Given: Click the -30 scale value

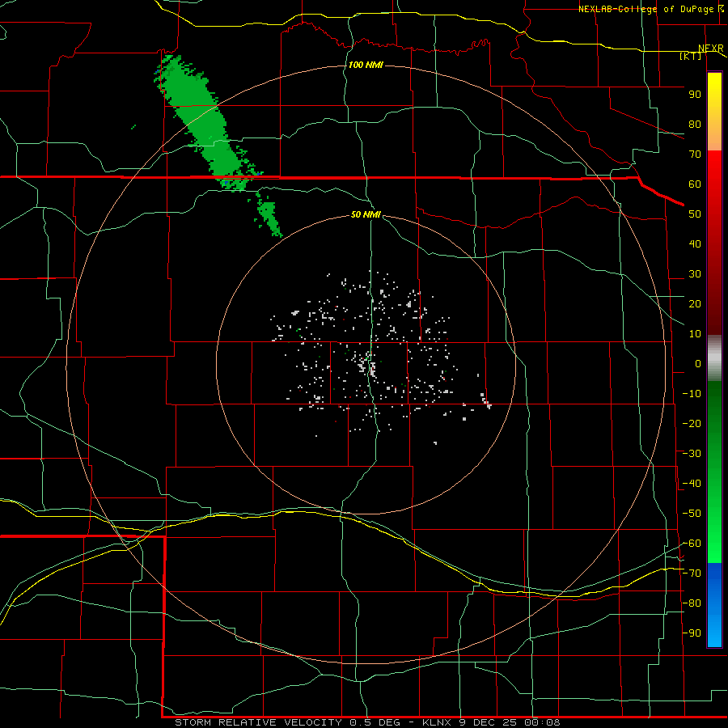Looking at the screenshot, I should click(692, 454).
